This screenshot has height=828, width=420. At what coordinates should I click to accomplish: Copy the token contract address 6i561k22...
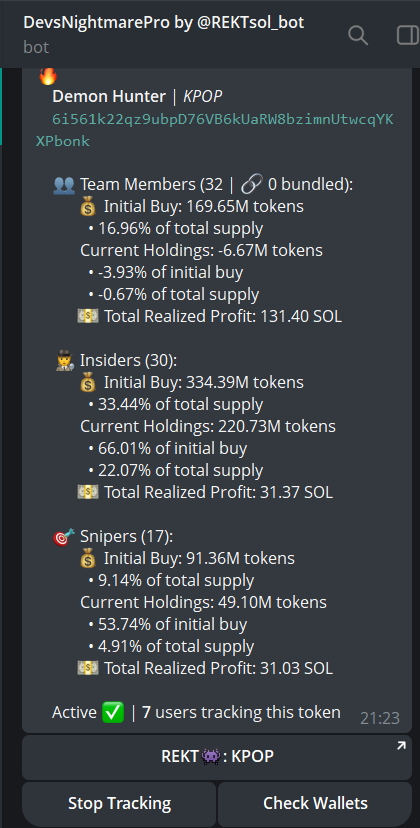(214, 130)
